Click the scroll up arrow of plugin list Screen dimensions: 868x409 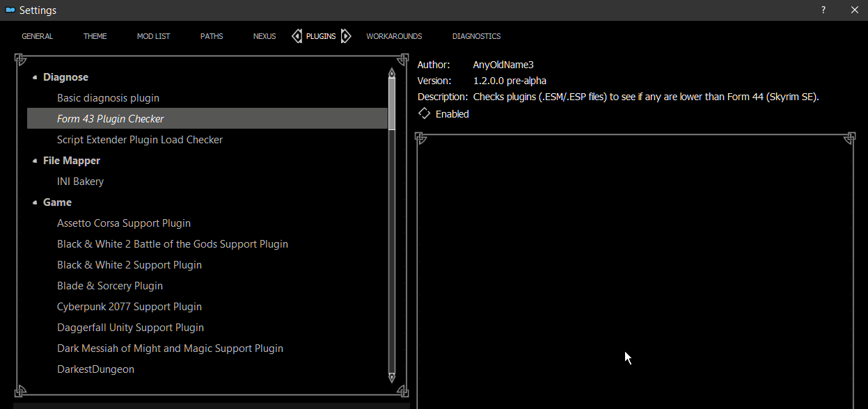pyautogui.click(x=392, y=72)
